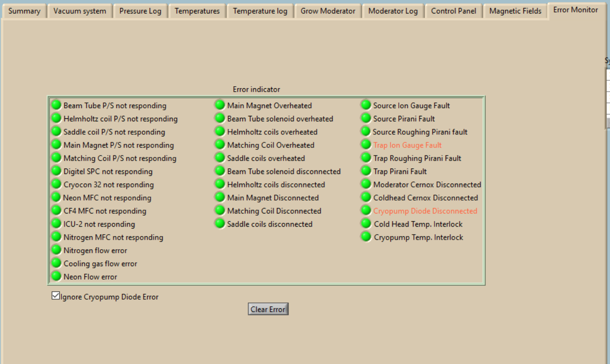Click the Nitrogen flow error LED

pos(56,250)
